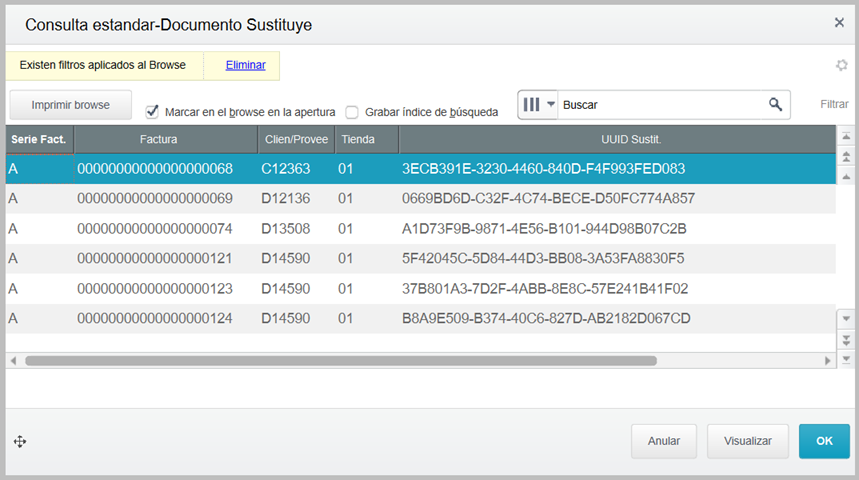The width and height of the screenshot is (859, 480).
Task: Jump to last record using bottom arrow
Action: (846, 356)
